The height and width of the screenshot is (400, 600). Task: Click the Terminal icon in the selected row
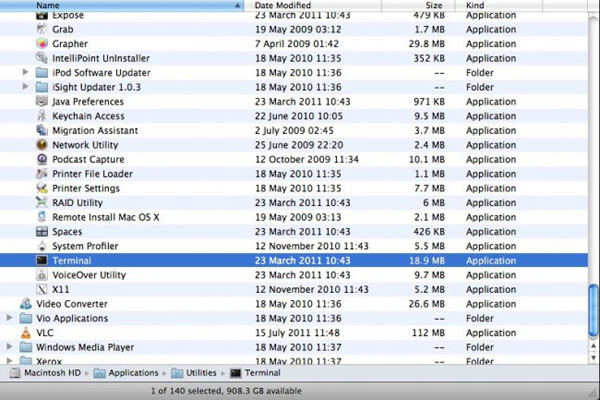point(41,260)
